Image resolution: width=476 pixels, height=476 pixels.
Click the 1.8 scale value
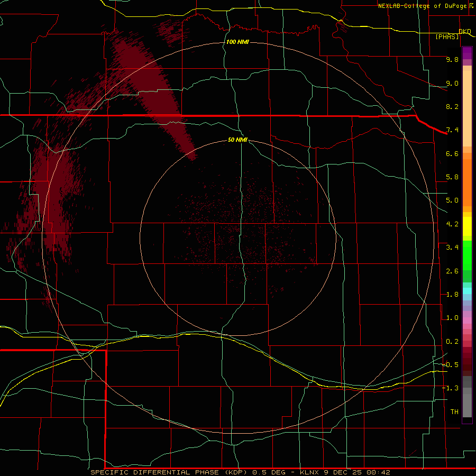point(452,295)
